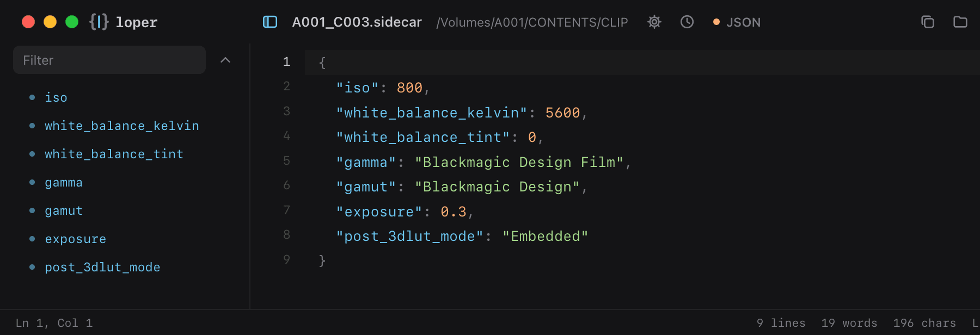This screenshot has height=335, width=980.
Task: Select gamut in the outline
Action: point(64,211)
